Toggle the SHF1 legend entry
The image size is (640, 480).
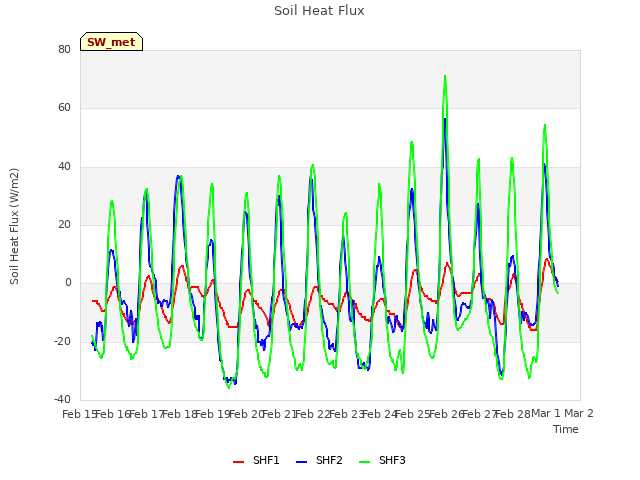point(256,460)
